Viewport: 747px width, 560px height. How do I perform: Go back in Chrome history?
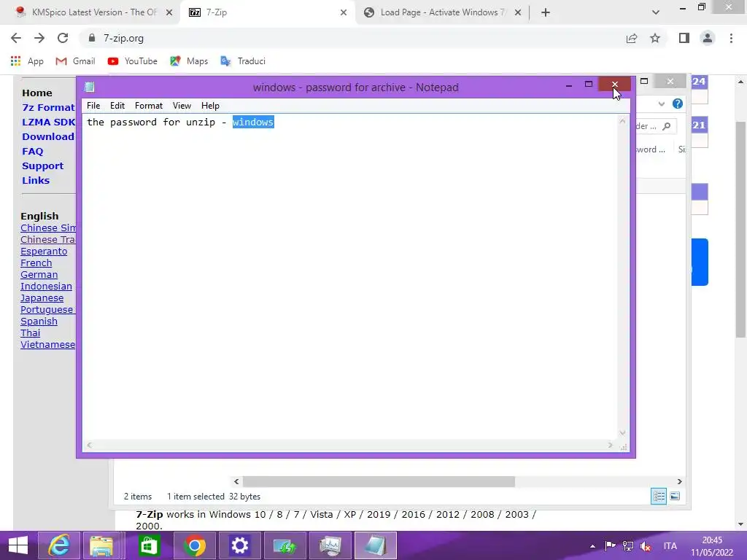(x=16, y=38)
